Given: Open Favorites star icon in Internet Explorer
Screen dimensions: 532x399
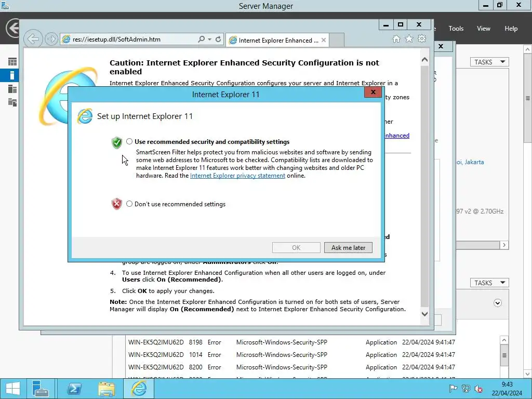Looking at the screenshot, I should point(409,38).
